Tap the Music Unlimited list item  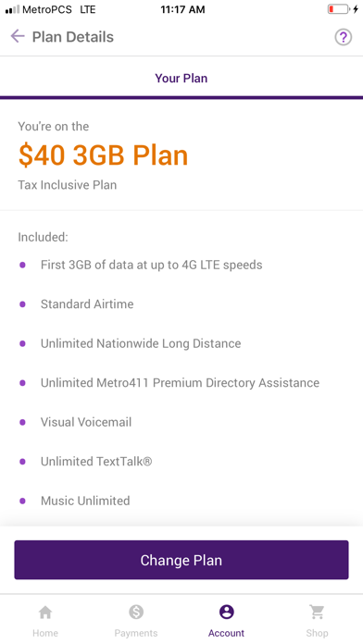tap(85, 501)
